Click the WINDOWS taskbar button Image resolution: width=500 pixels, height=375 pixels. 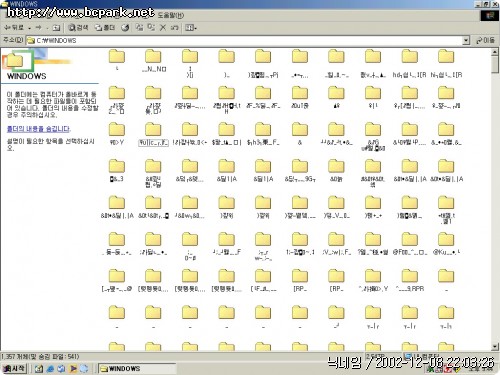(x=137, y=369)
